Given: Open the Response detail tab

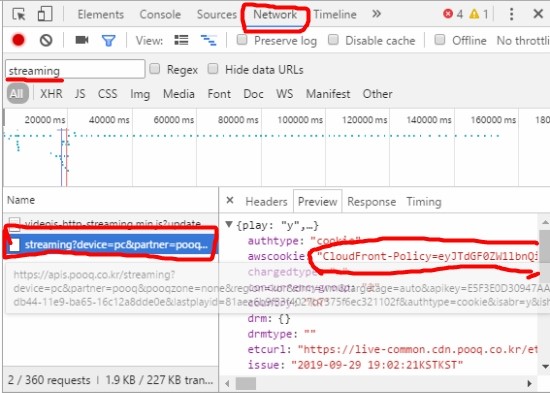Looking at the screenshot, I should click(x=371, y=202).
